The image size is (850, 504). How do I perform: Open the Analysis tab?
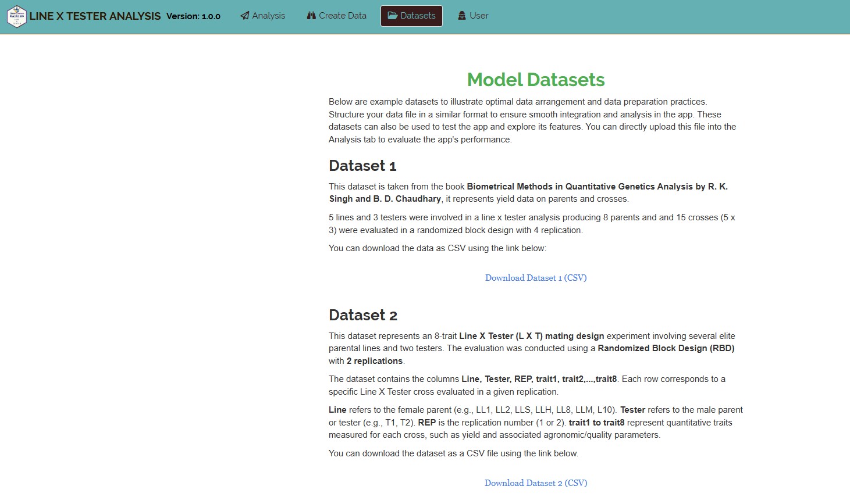262,16
